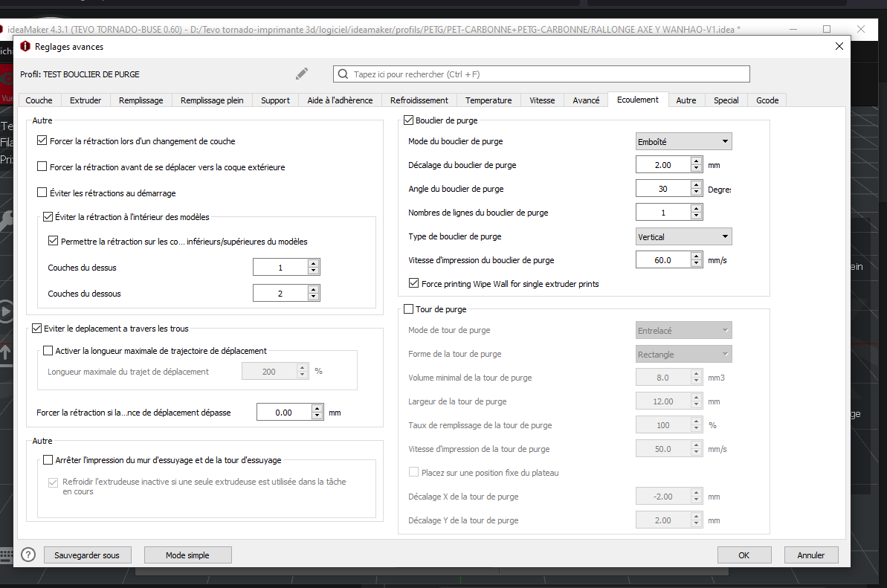
Task: Switch to Mode simple
Action: pyautogui.click(x=188, y=555)
